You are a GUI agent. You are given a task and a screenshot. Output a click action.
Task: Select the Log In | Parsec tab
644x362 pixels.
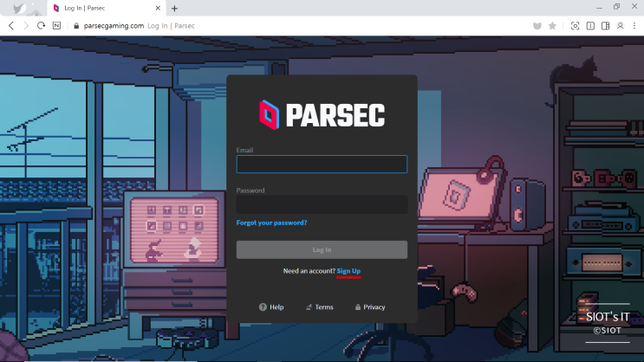click(107, 8)
